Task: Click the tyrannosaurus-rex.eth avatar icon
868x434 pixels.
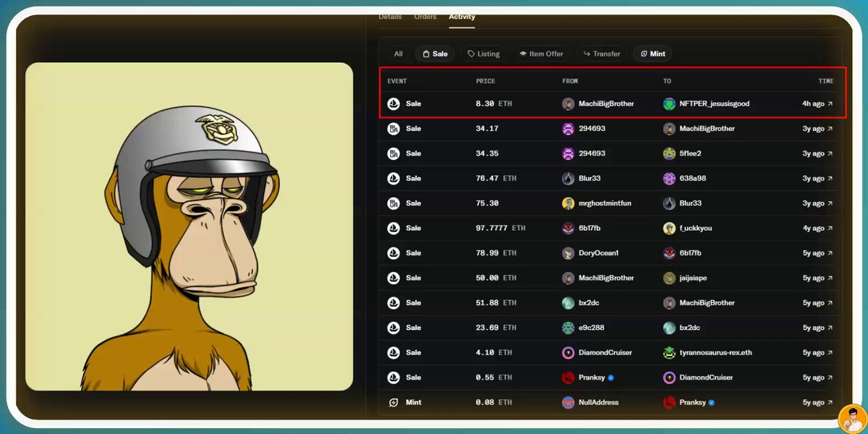Action: coord(670,352)
